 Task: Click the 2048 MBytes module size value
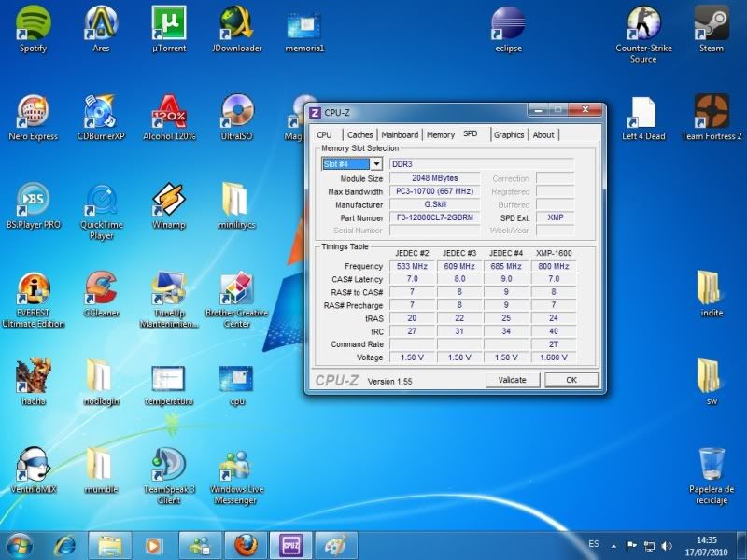(434, 178)
